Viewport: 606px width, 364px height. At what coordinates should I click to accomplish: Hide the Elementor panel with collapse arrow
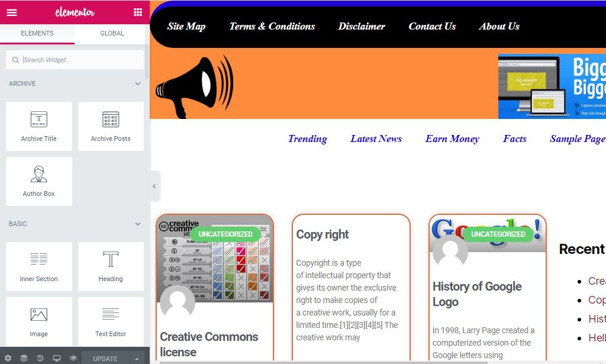click(154, 186)
